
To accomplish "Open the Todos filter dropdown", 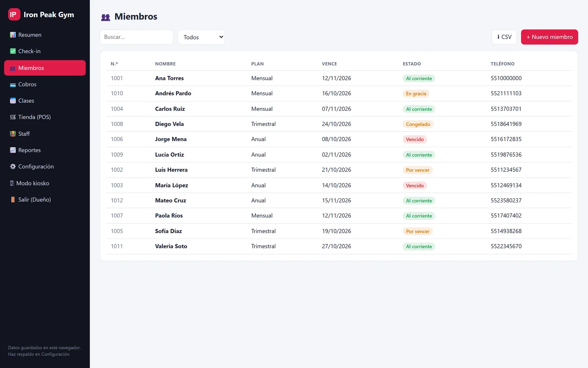I will point(201,37).
